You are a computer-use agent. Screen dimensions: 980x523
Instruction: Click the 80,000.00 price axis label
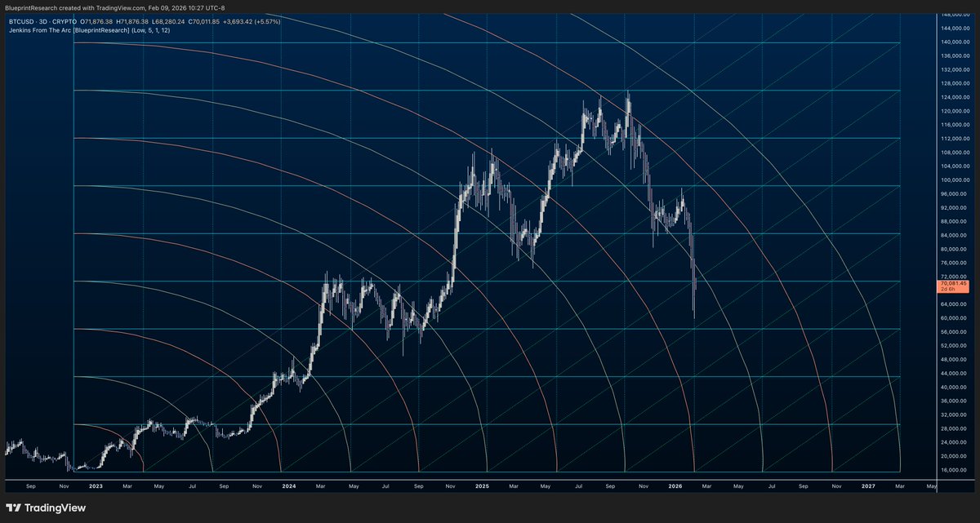(x=953, y=249)
